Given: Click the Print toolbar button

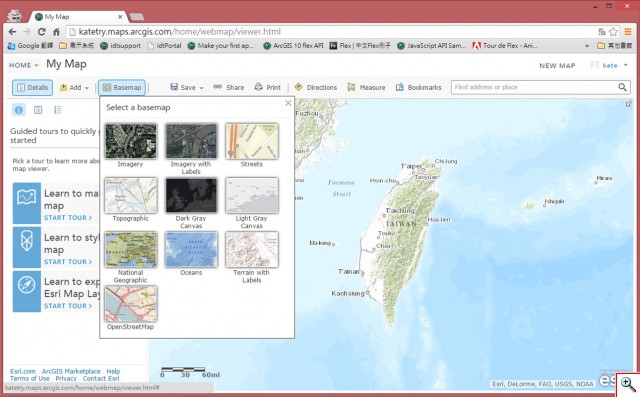Looking at the screenshot, I should pyautogui.click(x=267, y=87).
